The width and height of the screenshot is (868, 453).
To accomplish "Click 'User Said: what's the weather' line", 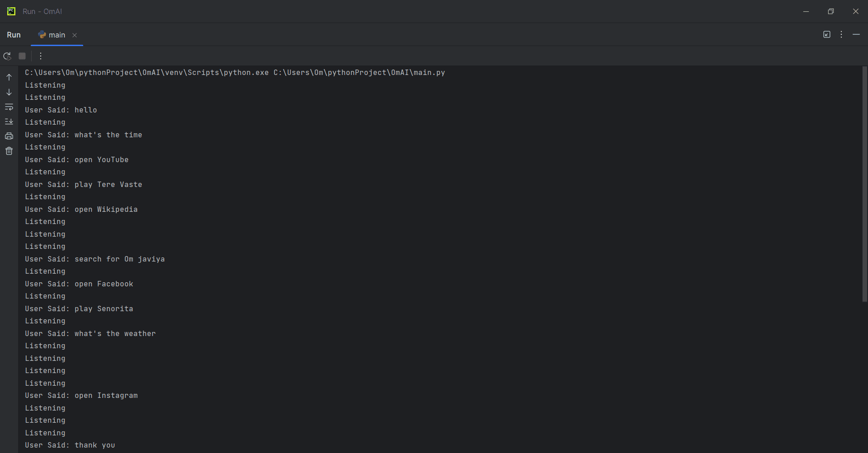I will tap(90, 334).
